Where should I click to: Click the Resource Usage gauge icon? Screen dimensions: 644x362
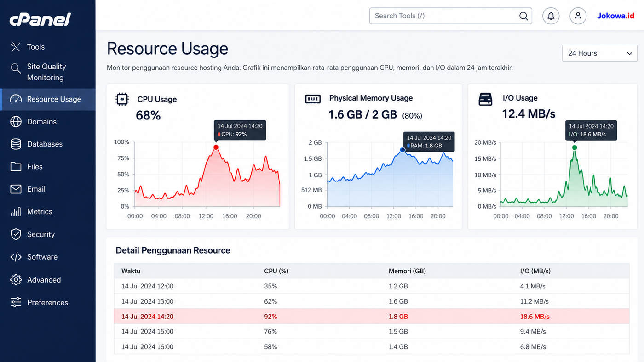(x=16, y=99)
